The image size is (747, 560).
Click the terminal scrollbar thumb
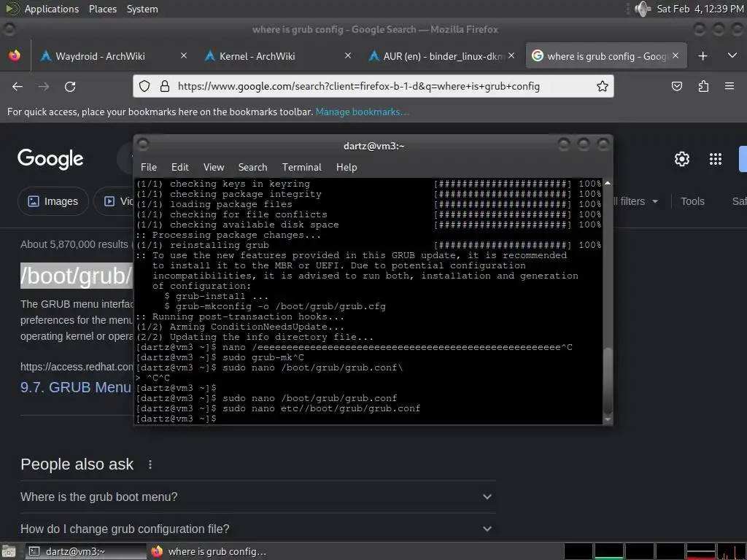tap(608, 381)
